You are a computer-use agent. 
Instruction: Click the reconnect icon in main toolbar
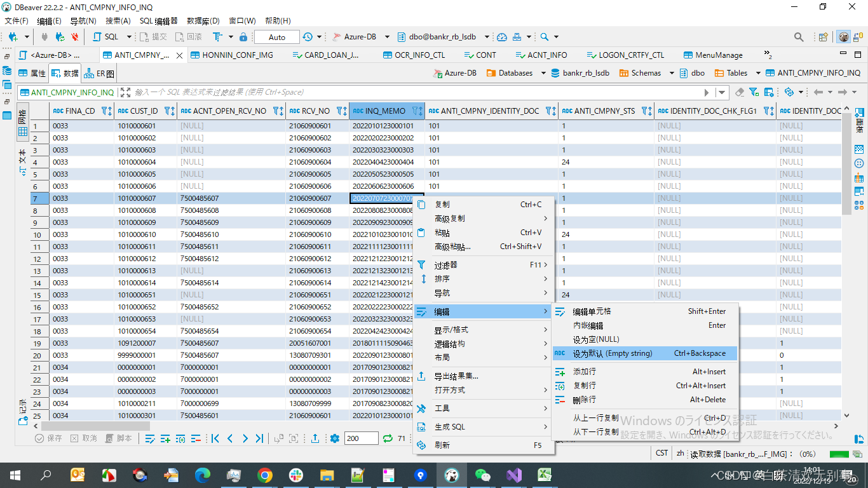coord(60,37)
